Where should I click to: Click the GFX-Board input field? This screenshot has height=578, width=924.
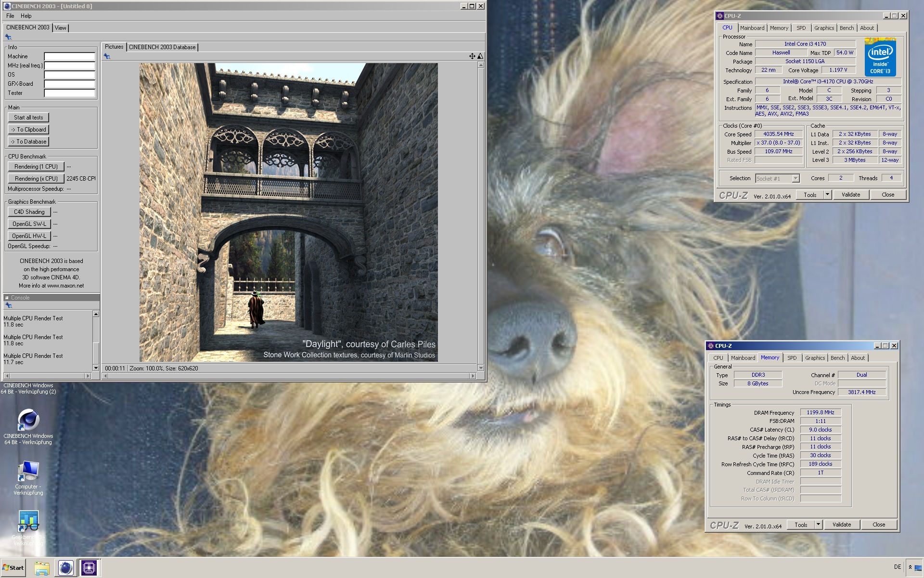[70, 84]
